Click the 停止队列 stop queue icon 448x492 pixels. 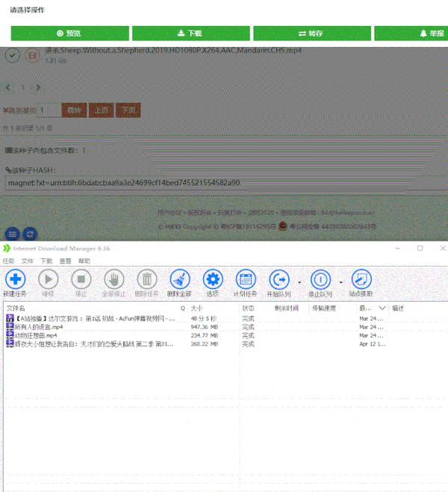point(320,279)
